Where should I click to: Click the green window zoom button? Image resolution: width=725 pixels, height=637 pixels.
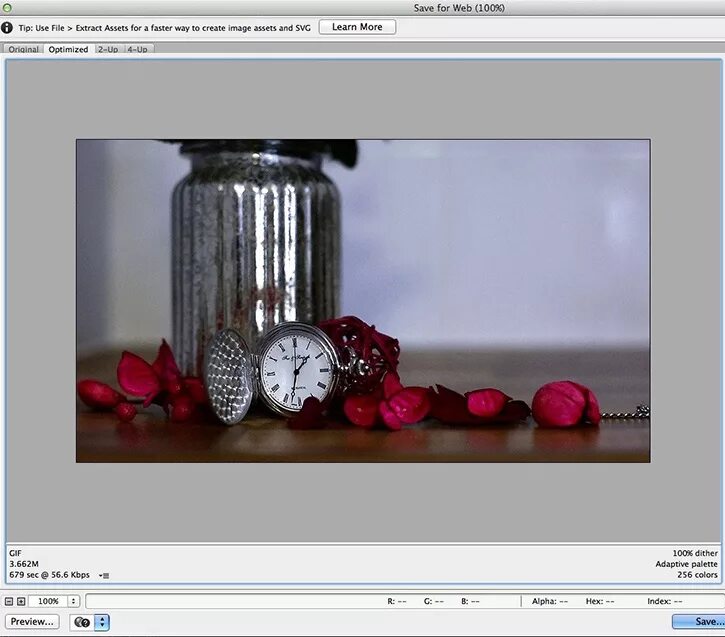click(x=7, y=7)
